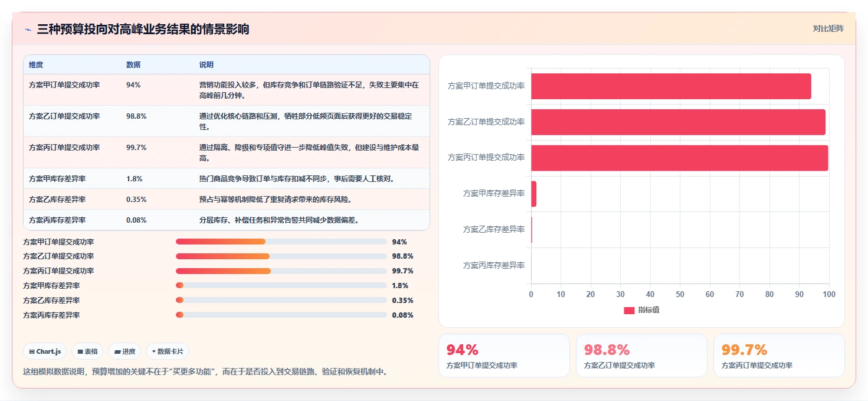Select the Chart.js chip
This screenshot has height=401, width=868.
point(45,351)
